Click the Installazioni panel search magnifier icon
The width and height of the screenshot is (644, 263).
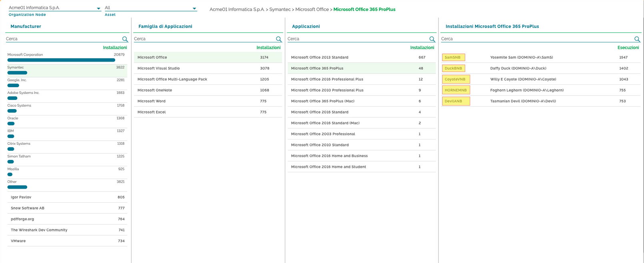tap(637, 39)
